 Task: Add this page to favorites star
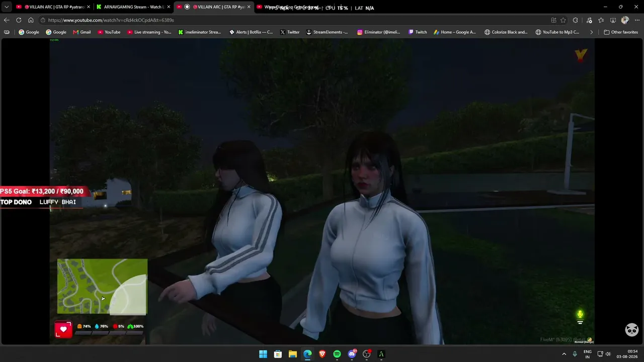point(563,20)
